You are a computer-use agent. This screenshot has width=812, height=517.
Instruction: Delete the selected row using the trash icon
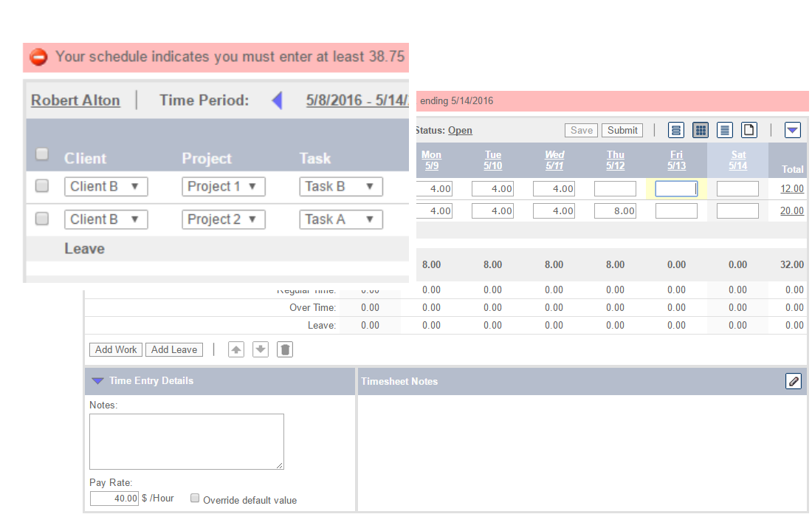[285, 349]
